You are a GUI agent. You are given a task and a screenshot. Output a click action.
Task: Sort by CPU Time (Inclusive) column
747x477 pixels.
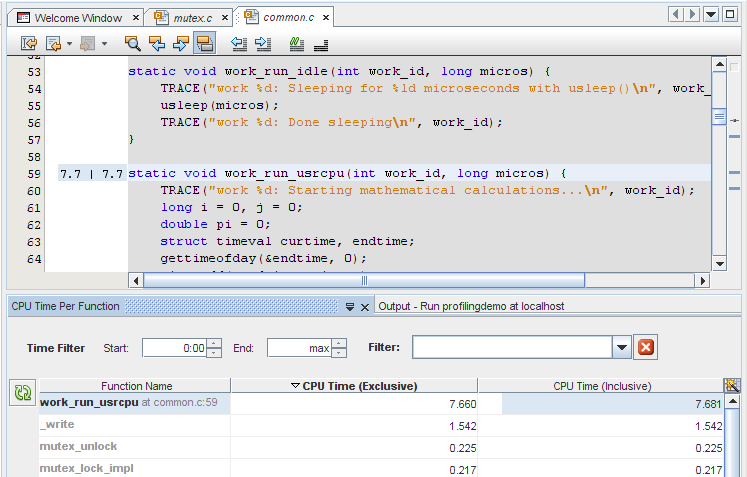point(601,386)
